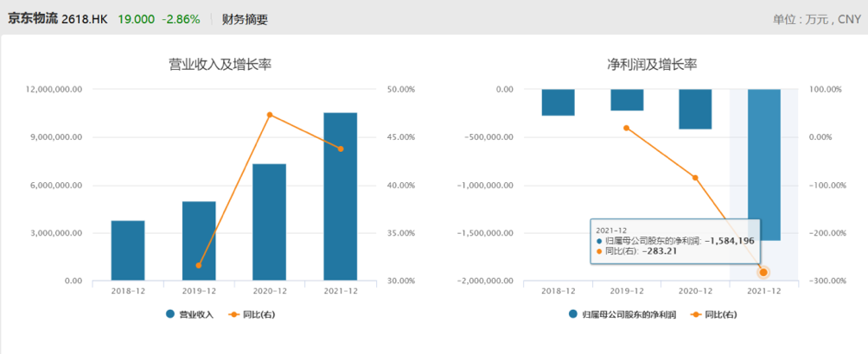
Task: Click revenue growth line point at 2020-12
Action: tap(270, 115)
